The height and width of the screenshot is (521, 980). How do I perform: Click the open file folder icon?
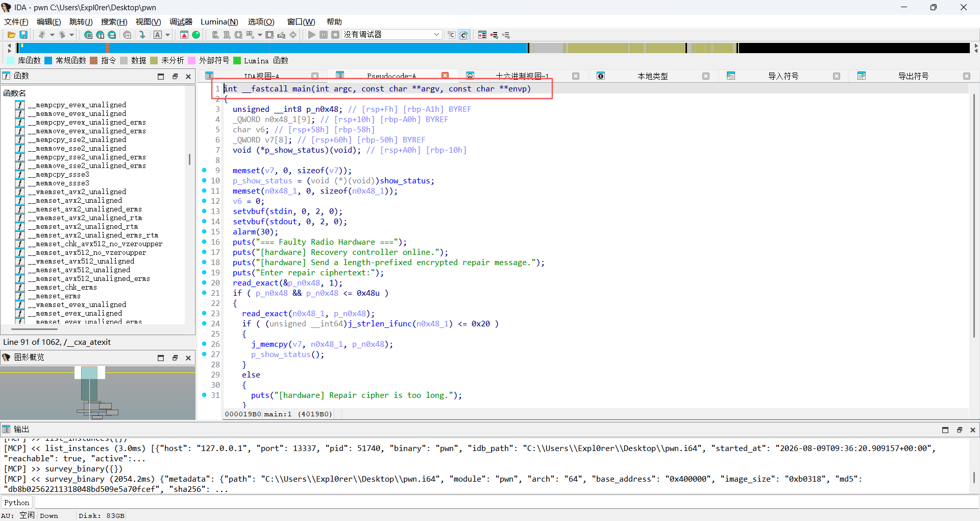point(11,35)
